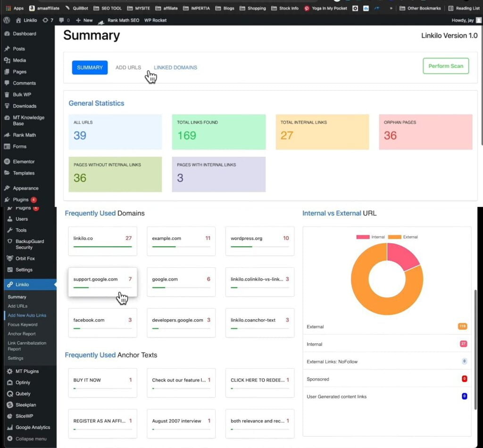
Task: Collapse the WordPress admin menu
Action: (27, 439)
